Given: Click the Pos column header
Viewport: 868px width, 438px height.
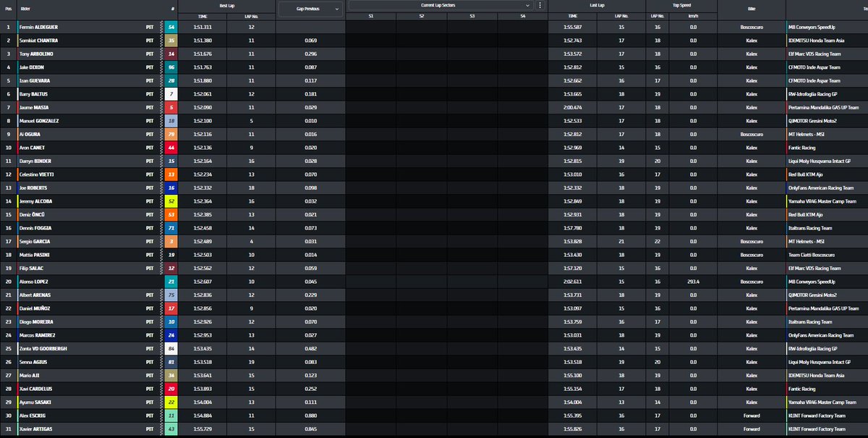Looking at the screenshot, I should click(x=8, y=9).
